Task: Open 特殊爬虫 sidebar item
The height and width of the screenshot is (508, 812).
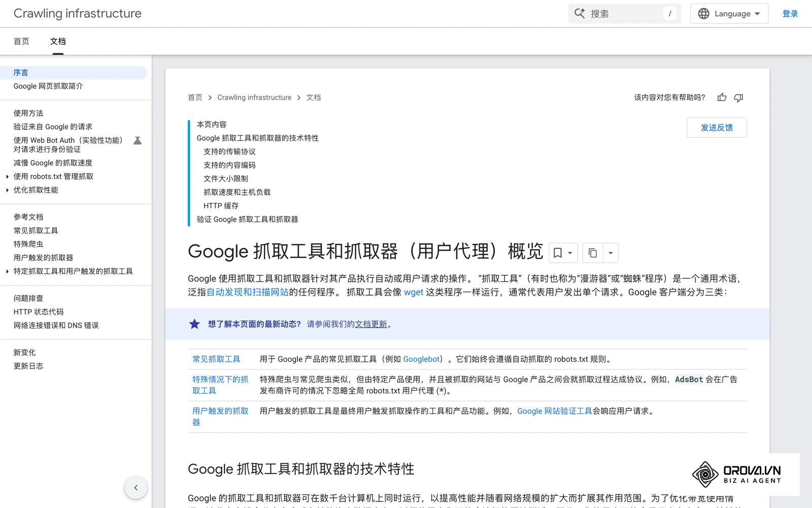Action: coord(28,244)
